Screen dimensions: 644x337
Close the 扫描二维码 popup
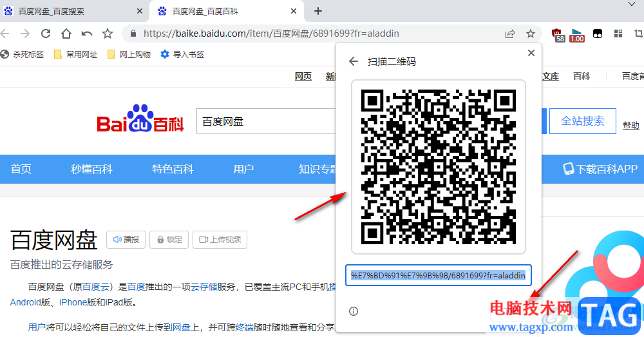[x=531, y=53]
